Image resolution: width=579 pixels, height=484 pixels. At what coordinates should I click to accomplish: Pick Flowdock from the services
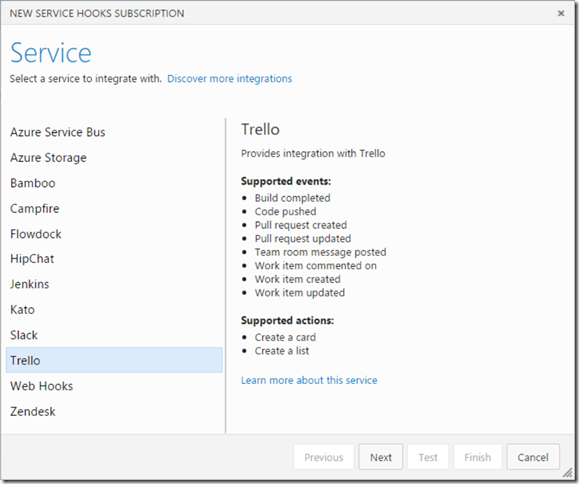[x=114, y=234]
